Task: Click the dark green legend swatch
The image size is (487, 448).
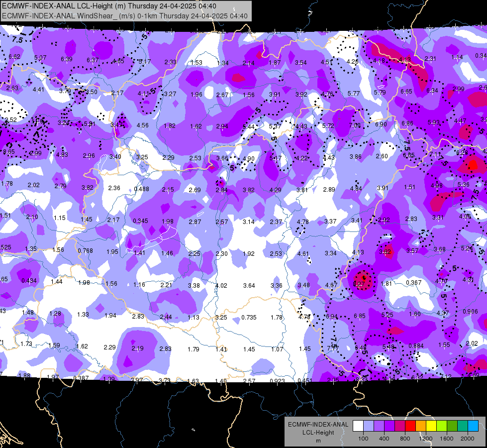Action: point(452,426)
